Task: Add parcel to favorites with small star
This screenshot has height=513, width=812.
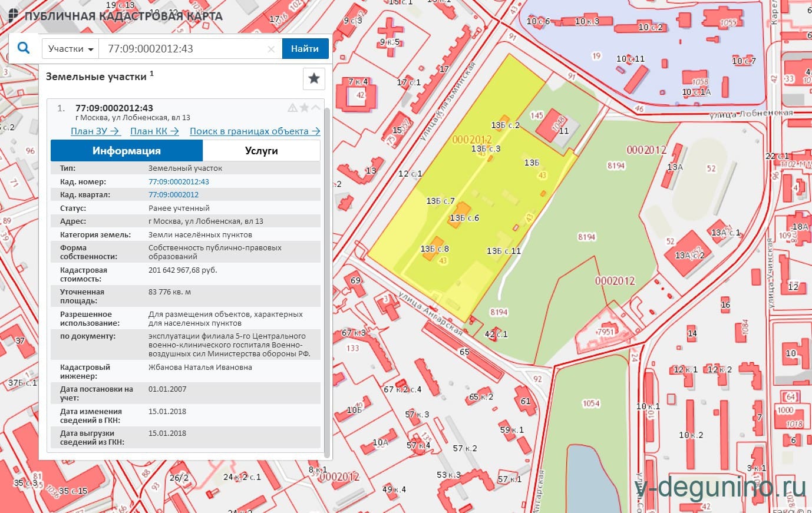Action: point(304,108)
